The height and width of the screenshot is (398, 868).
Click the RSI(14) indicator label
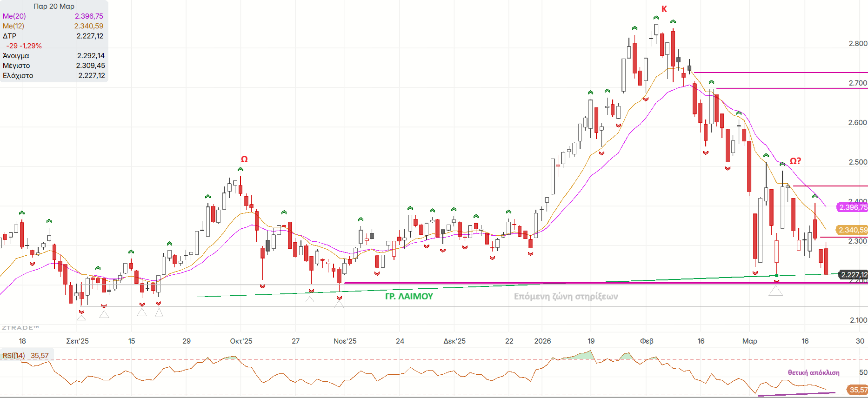click(14, 356)
